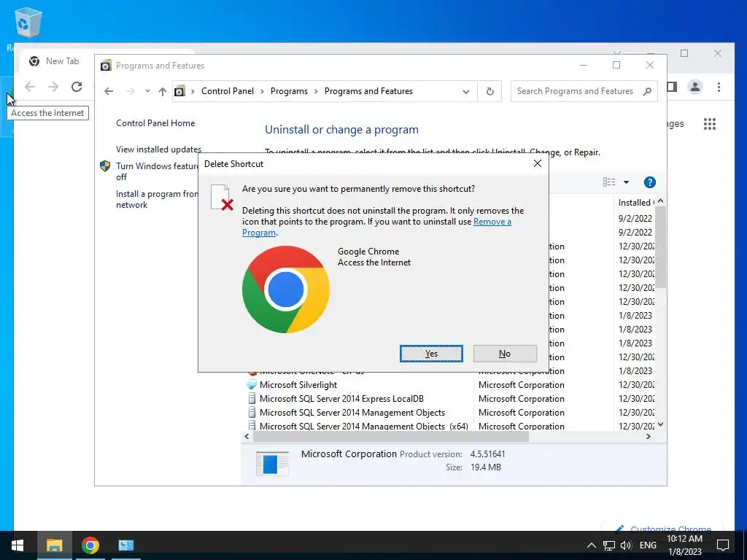Click the Programs and Features title bar icon

pyautogui.click(x=106, y=65)
